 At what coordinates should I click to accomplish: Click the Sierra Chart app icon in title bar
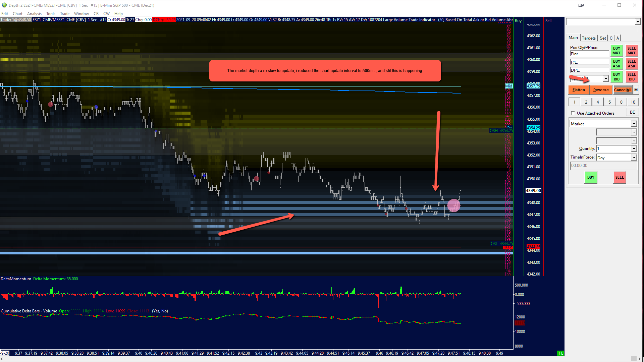(4, 5)
